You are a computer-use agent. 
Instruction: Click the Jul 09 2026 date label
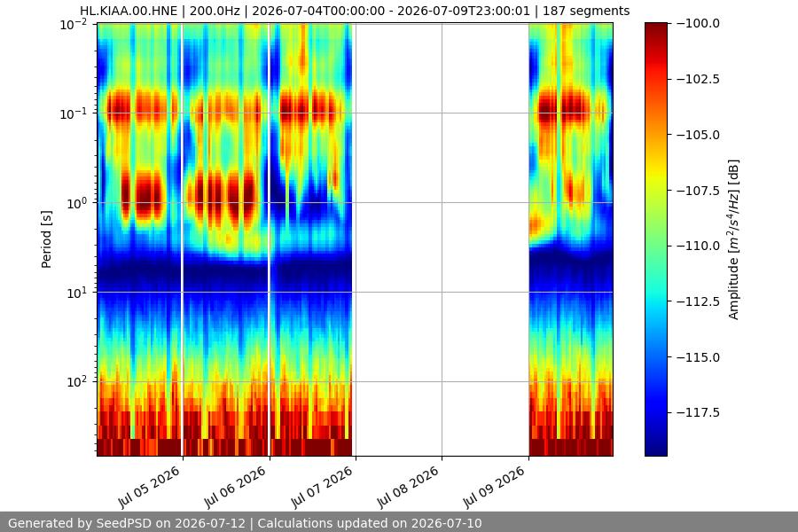coord(494,487)
